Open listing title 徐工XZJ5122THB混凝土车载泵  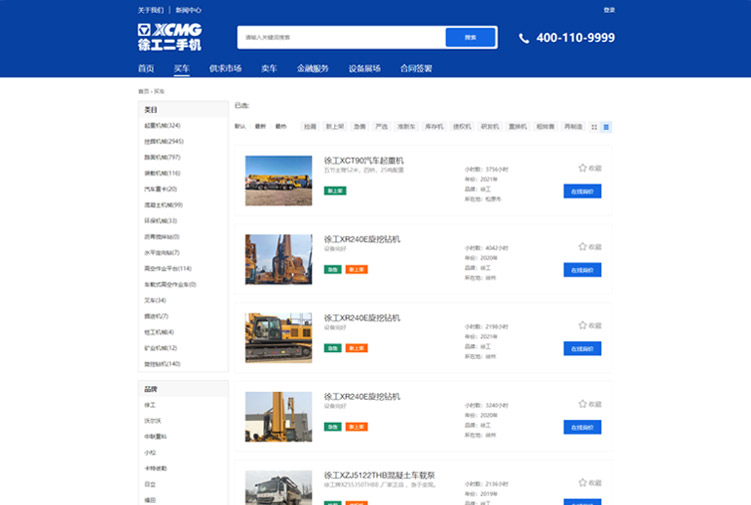coord(379,475)
